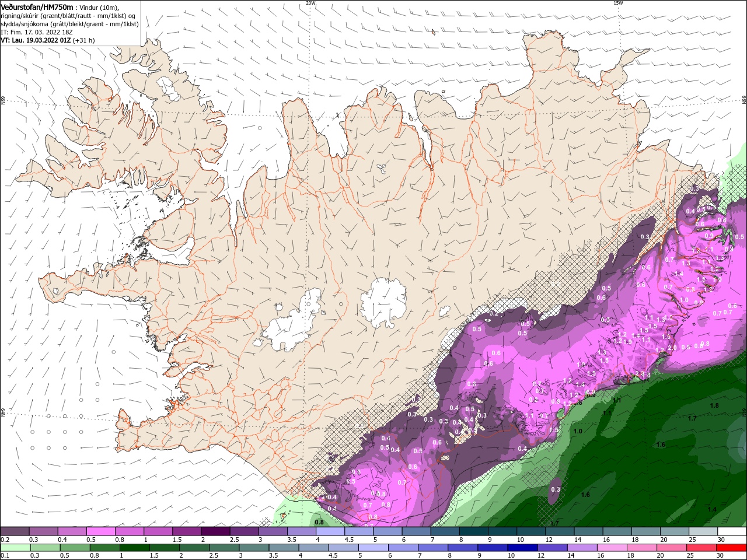Click the black '0.8' value south of the southwest coast
The image size is (747, 560).
(x=319, y=522)
